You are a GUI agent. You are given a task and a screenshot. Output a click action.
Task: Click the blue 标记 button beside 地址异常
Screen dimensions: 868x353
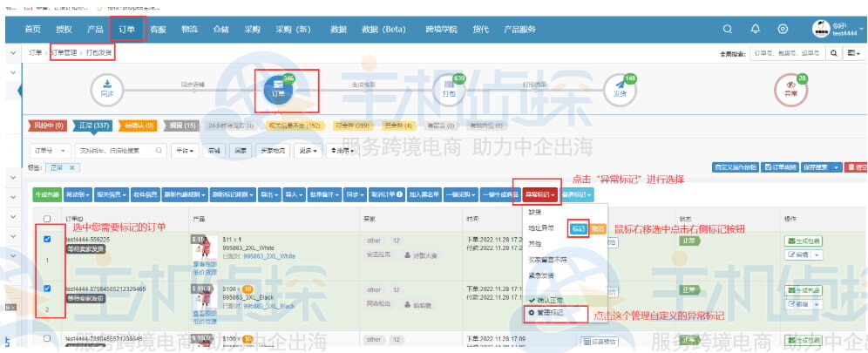click(x=578, y=228)
